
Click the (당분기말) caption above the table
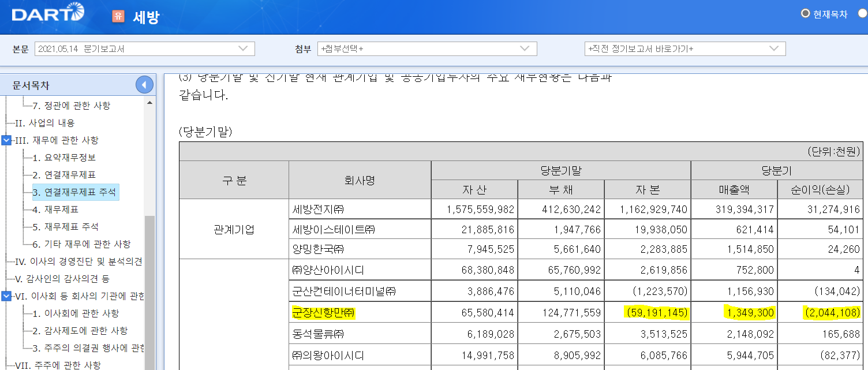pos(205,132)
